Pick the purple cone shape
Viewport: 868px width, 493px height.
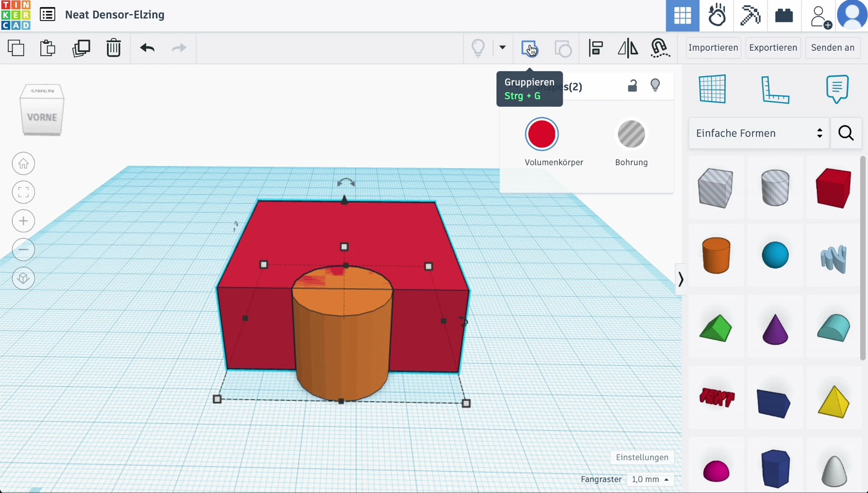tap(775, 329)
